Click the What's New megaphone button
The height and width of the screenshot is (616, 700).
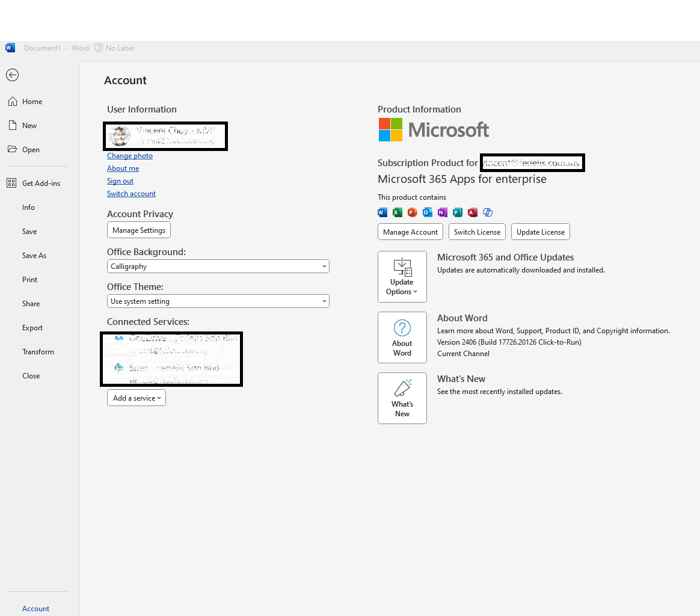[402, 398]
